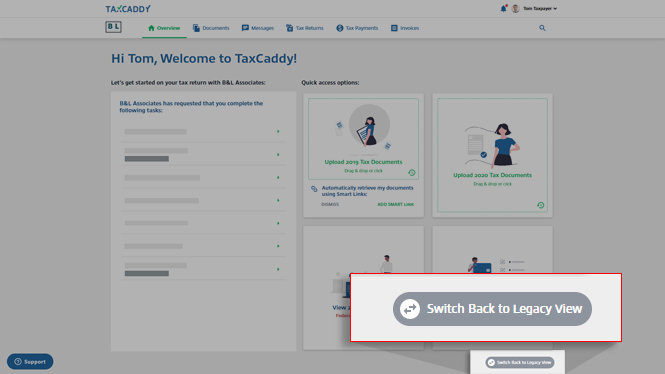This screenshot has width=665, height=374.
Task: Click the Messages tab chat icon
Action: click(245, 28)
